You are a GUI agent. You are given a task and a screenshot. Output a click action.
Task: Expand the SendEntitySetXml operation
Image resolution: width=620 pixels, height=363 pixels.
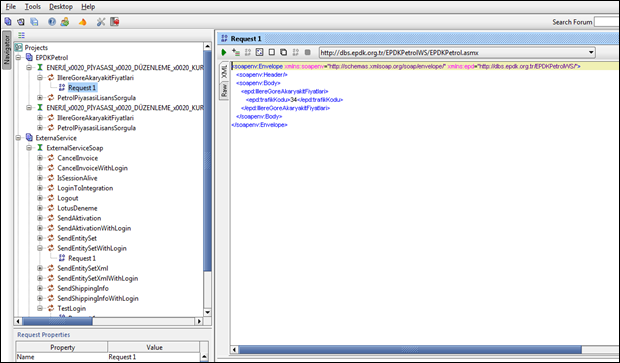40,268
